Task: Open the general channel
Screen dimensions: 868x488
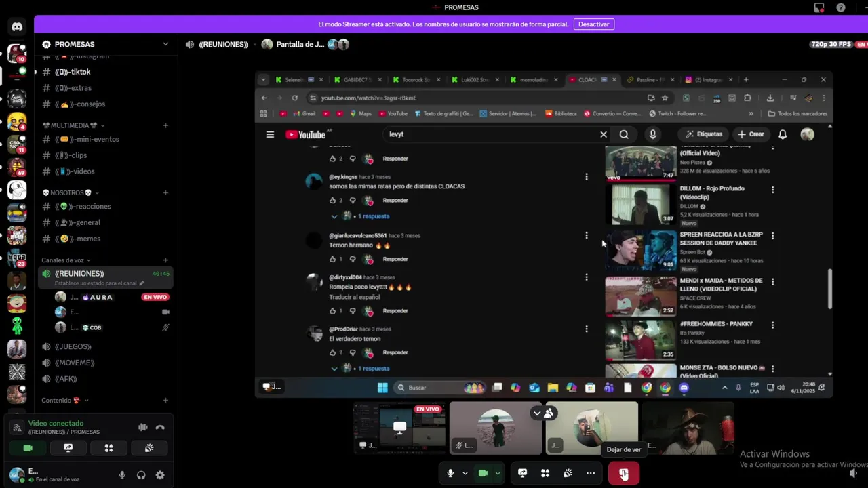Action: pos(105,222)
